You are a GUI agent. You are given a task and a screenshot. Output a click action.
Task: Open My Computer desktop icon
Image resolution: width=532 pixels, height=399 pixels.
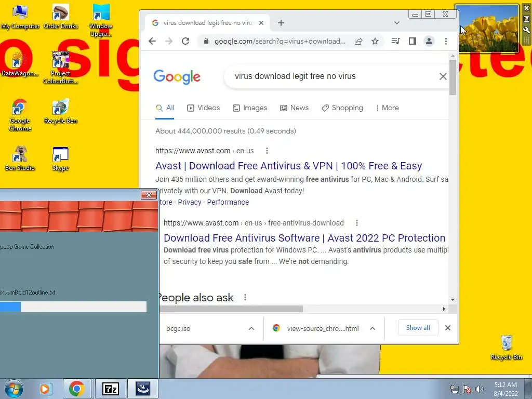20,17
